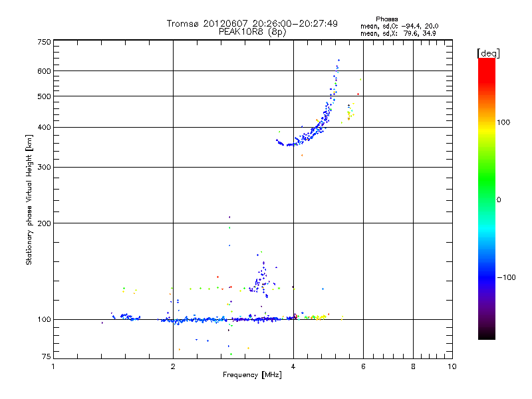The width and height of the screenshot is (532, 399).
Task: Click the colorbar label '100'
Action: tap(503, 122)
